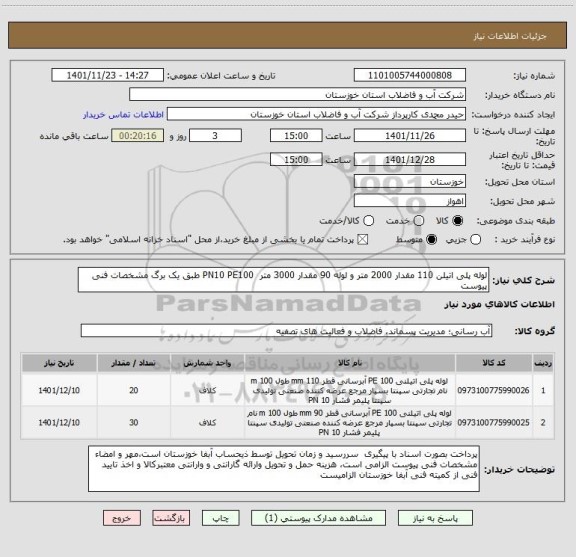
Task: Click delivery province field خوزستان
Action: point(410,182)
